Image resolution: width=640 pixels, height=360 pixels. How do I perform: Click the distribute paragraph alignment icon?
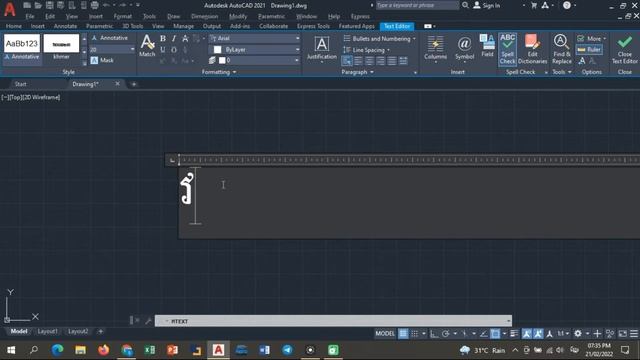tap(403, 61)
